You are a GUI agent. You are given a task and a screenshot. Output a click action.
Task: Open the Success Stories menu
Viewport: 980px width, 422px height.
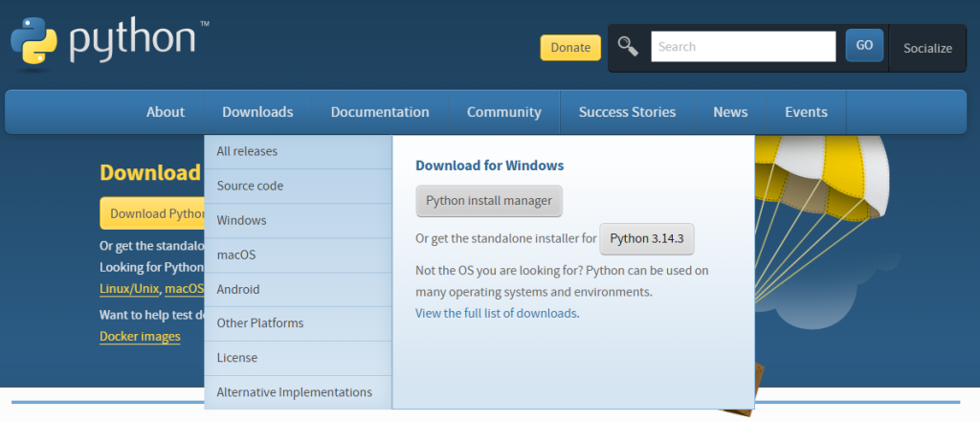coord(627,112)
